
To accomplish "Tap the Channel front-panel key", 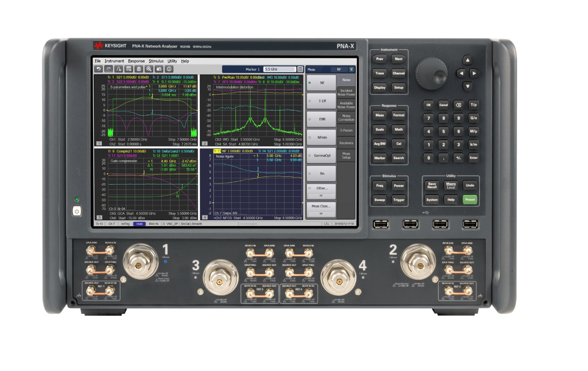I will click(398, 73).
